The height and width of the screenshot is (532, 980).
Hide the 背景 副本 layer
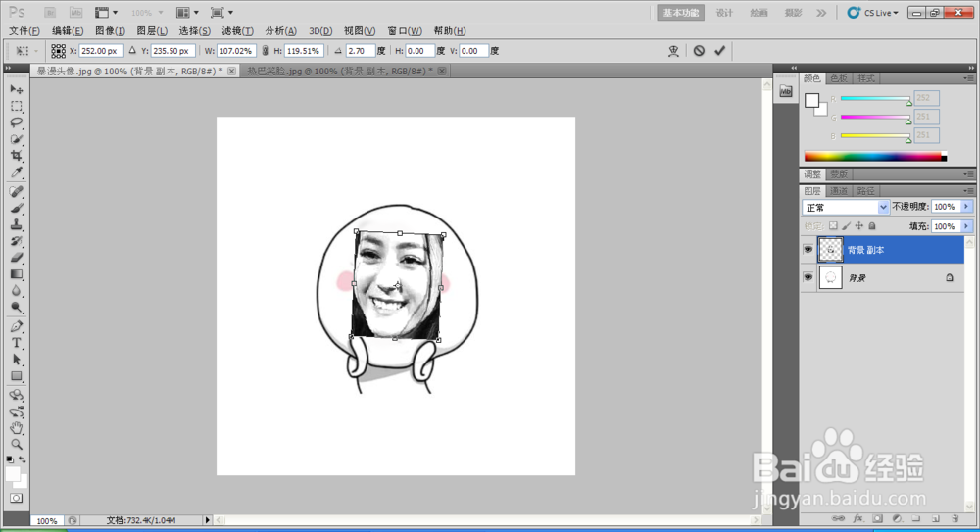(808, 250)
